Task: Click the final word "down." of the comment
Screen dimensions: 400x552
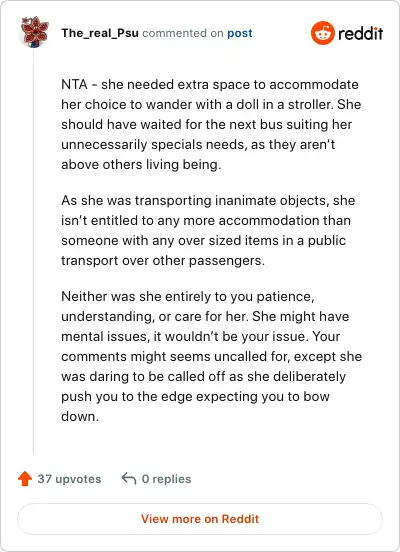Action: 80,416
